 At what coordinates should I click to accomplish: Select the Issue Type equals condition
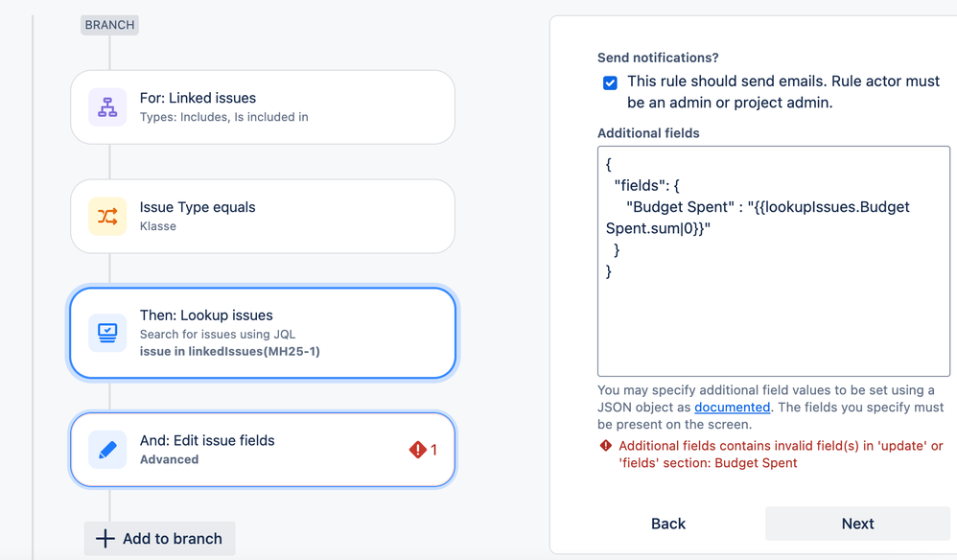click(x=263, y=216)
